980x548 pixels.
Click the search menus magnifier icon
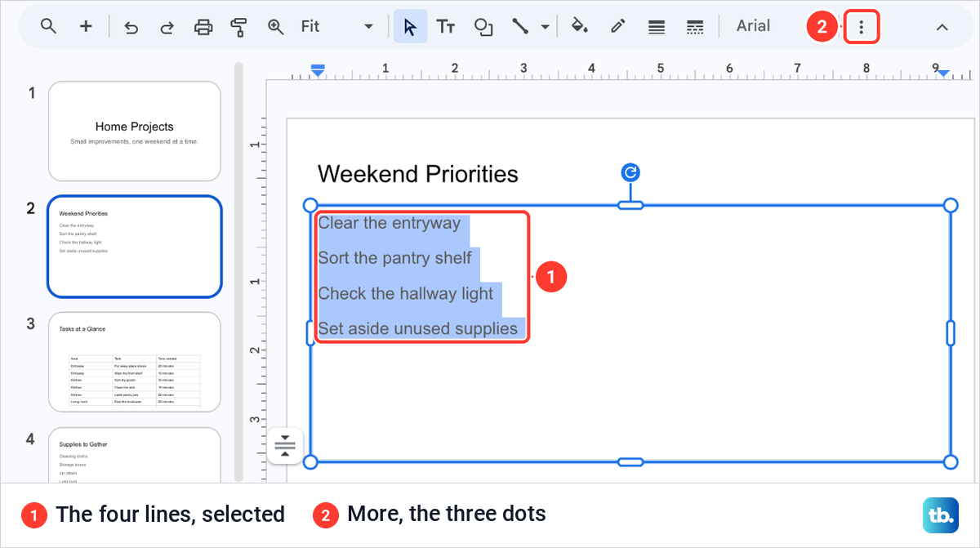48,26
